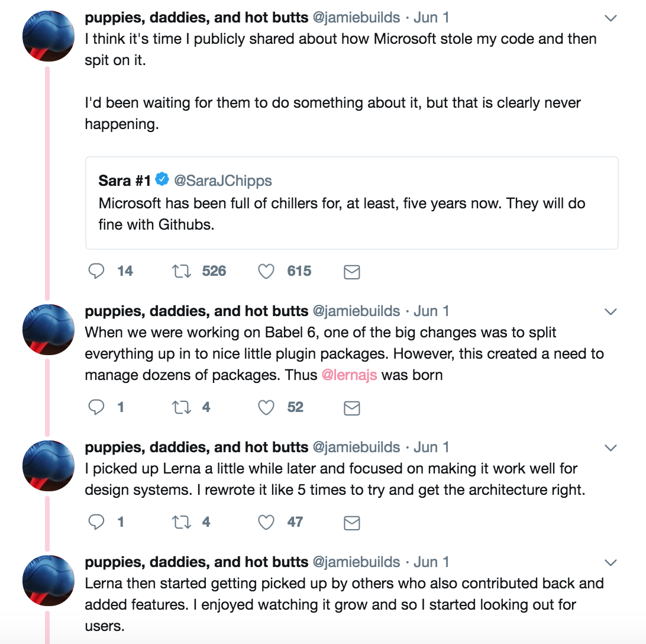
Task: Click the @jamiebuilds handle on first tweet
Action: [x=356, y=18]
